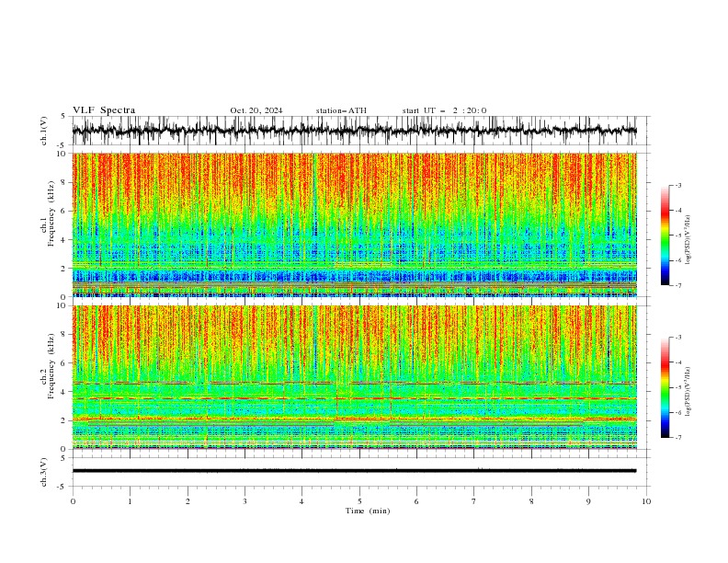Click the '8' kHz tick on the ch.1 axis
Image resolution: width=728 pixels, height=563 pixels.
tap(64, 182)
